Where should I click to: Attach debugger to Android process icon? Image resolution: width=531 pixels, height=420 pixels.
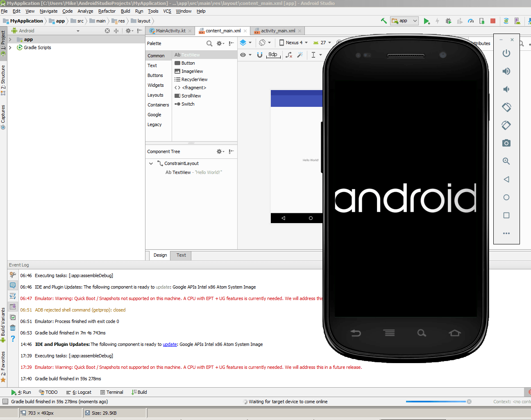pyautogui.click(x=482, y=21)
